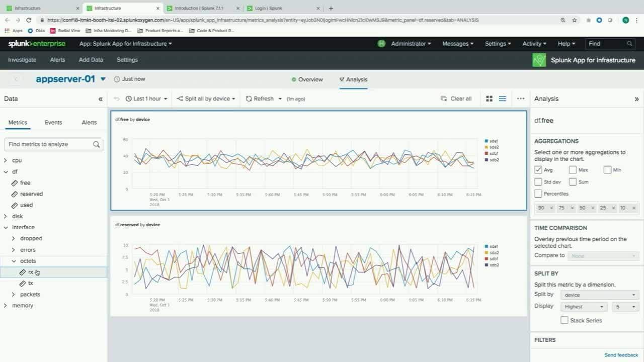The height and width of the screenshot is (362, 644).
Task: Open a new browser tab with plus
Action: [x=331, y=8]
